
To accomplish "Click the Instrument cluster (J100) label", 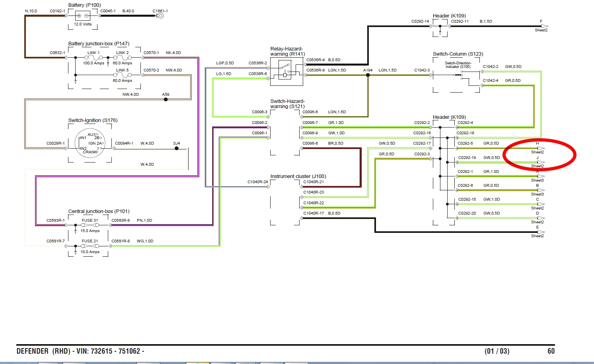I will coord(298,176).
